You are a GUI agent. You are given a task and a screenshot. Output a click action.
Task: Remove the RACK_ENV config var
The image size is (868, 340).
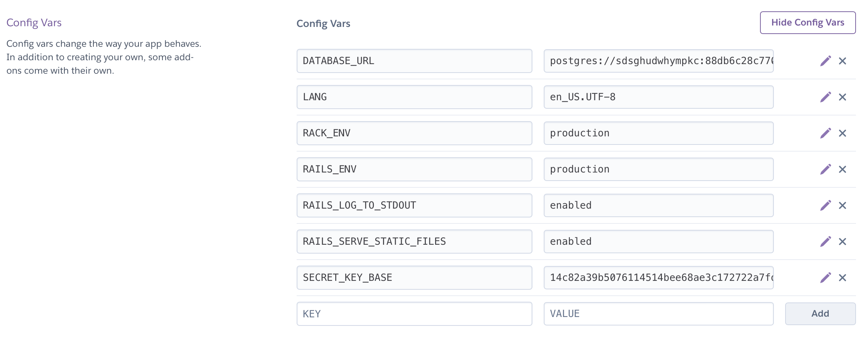pyautogui.click(x=843, y=133)
